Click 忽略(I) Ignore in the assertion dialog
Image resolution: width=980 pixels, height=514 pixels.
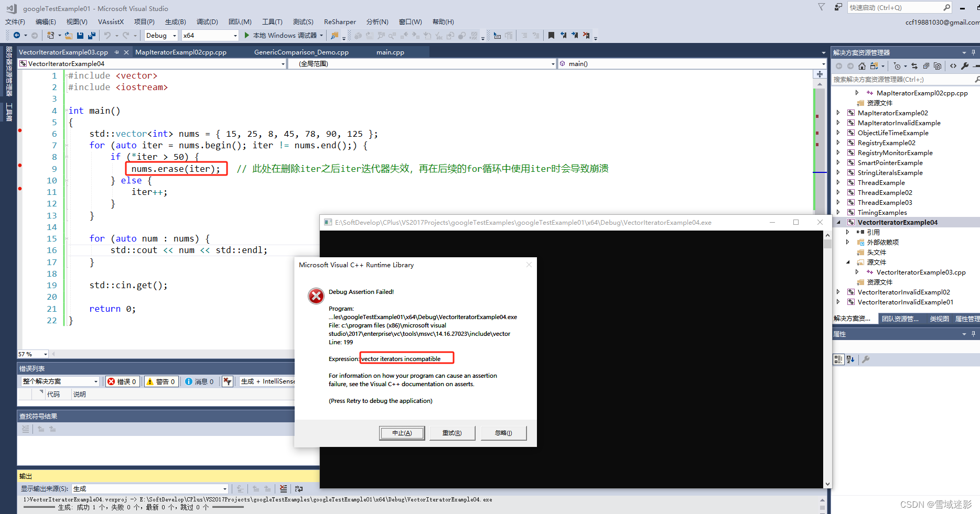503,433
